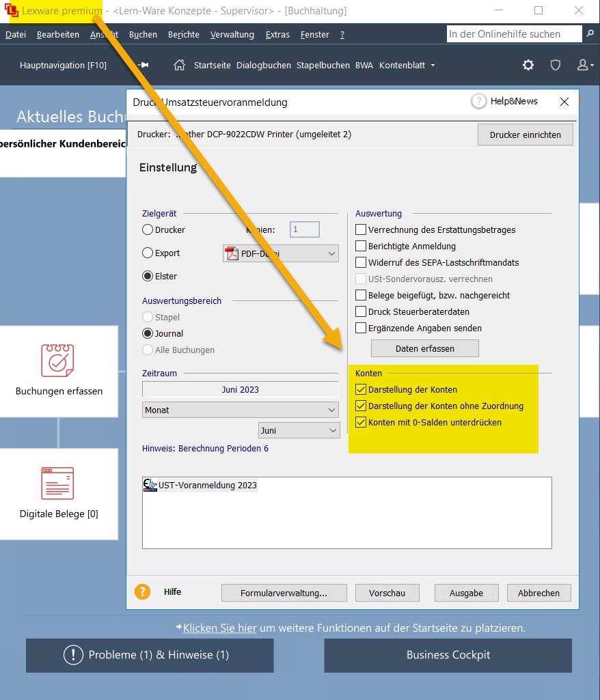Uncheck Darstellung der Konten
The width and height of the screenshot is (600, 700).
[361, 390]
